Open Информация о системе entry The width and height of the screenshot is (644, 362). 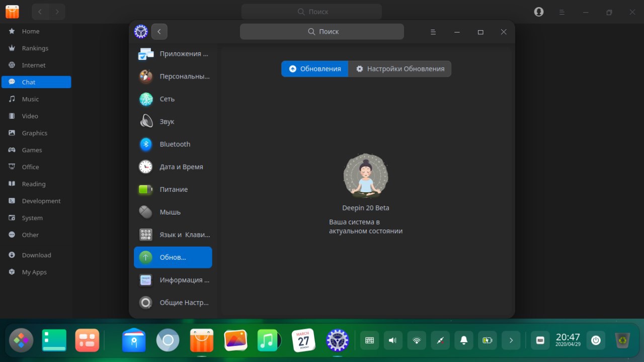(173, 280)
